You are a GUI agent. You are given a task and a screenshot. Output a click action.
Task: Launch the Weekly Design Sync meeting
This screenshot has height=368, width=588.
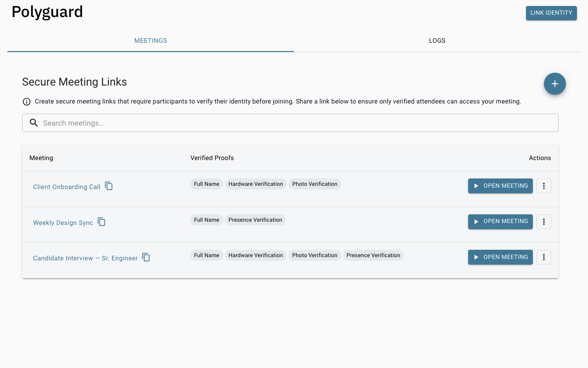click(500, 222)
